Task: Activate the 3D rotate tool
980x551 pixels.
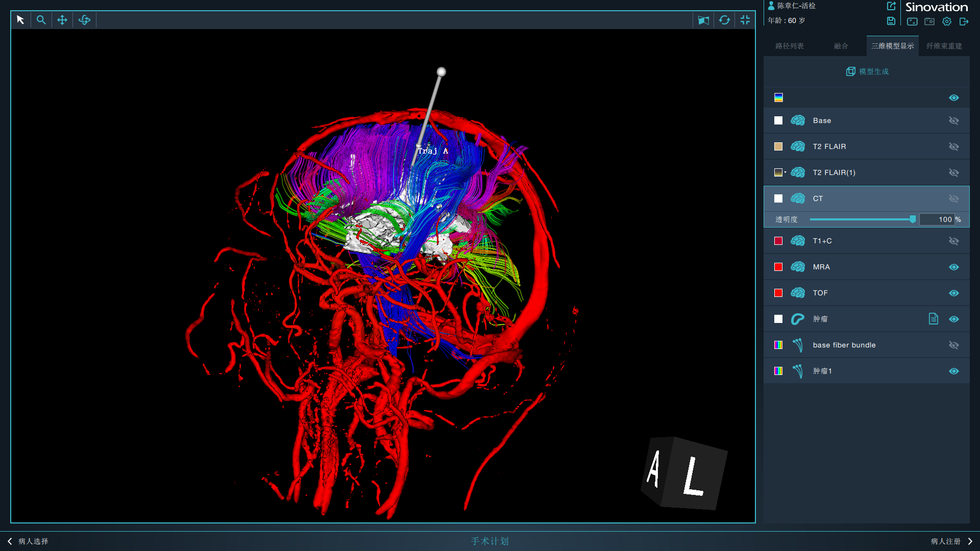Action: click(84, 20)
